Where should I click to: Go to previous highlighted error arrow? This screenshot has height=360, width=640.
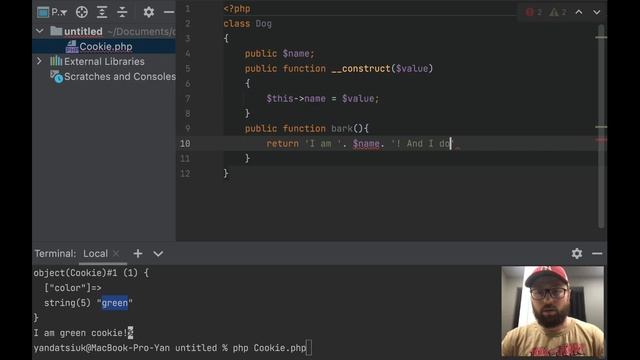click(x=579, y=12)
